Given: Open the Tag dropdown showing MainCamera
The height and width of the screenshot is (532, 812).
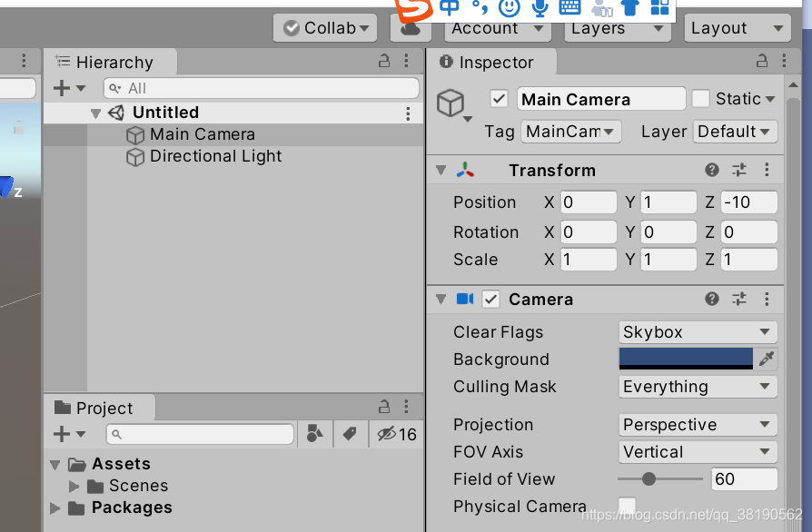Looking at the screenshot, I should pos(570,132).
